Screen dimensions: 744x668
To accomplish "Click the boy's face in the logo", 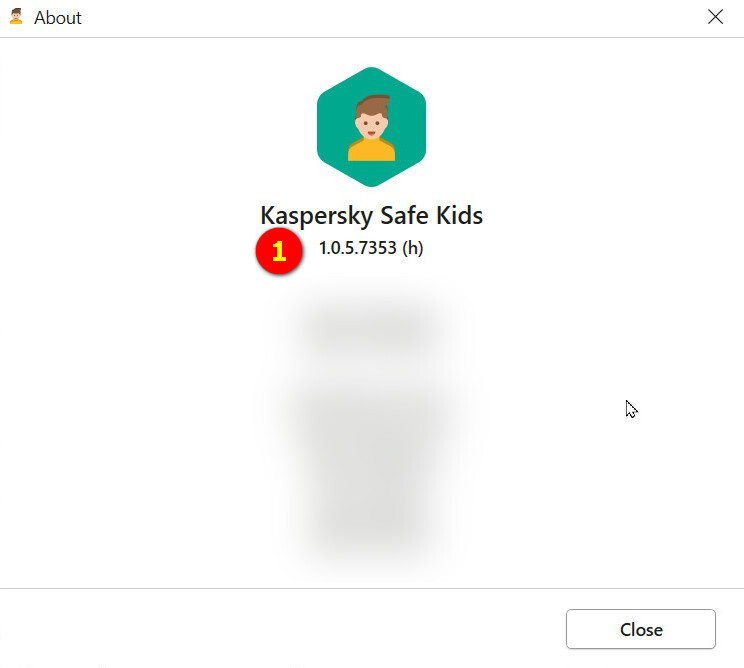I will [372, 124].
